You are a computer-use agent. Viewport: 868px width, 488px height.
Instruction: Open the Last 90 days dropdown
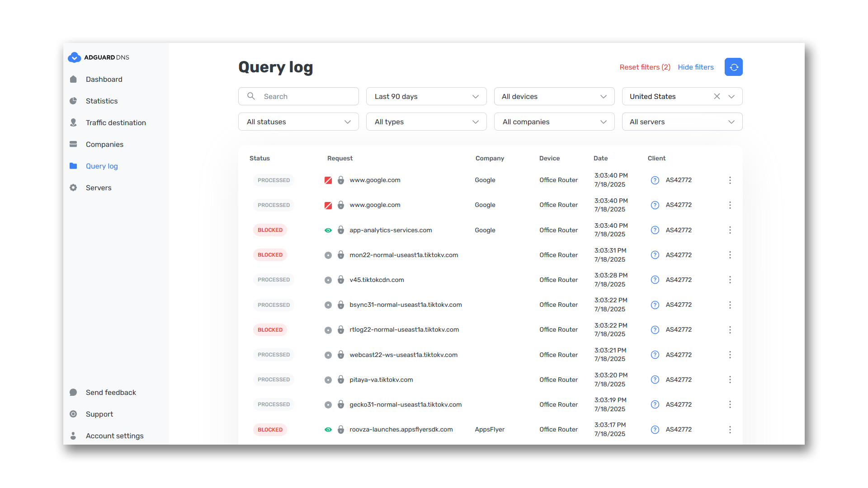pyautogui.click(x=426, y=96)
